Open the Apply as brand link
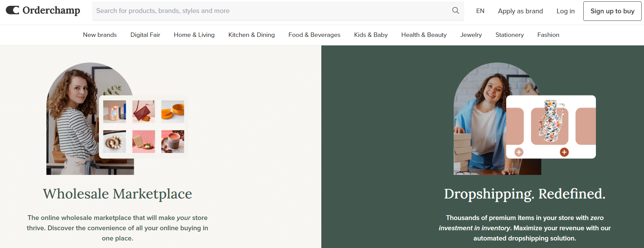This screenshot has height=248, width=644. [520, 11]
